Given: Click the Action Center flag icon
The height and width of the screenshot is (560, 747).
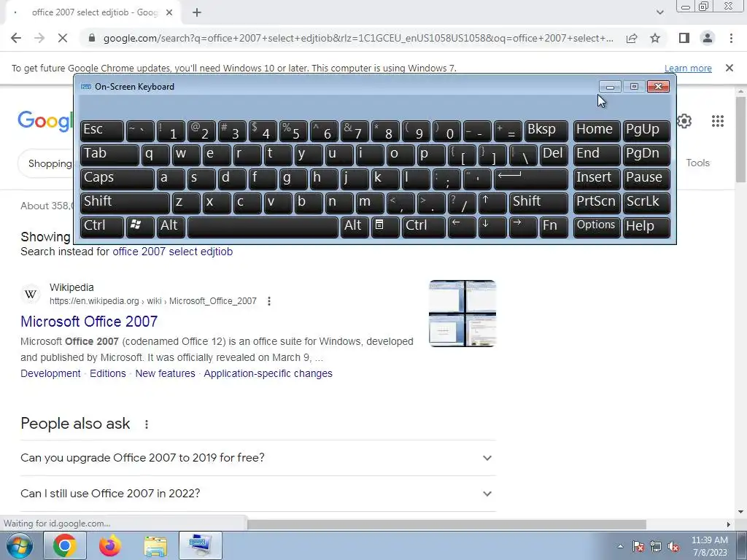Looking at the screenshot, I should coord(638,546).
